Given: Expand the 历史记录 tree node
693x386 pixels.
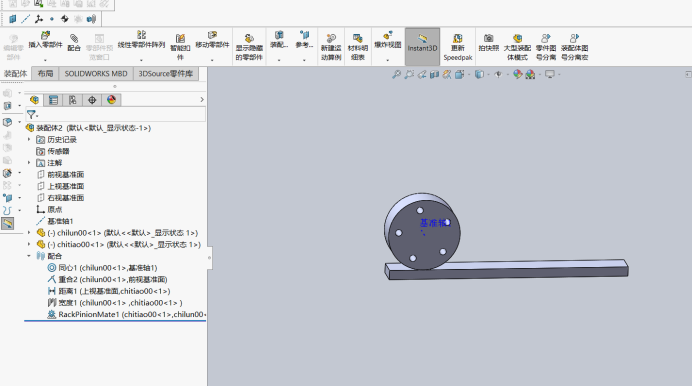Looking at the screenshot, I should coord(29,139).
